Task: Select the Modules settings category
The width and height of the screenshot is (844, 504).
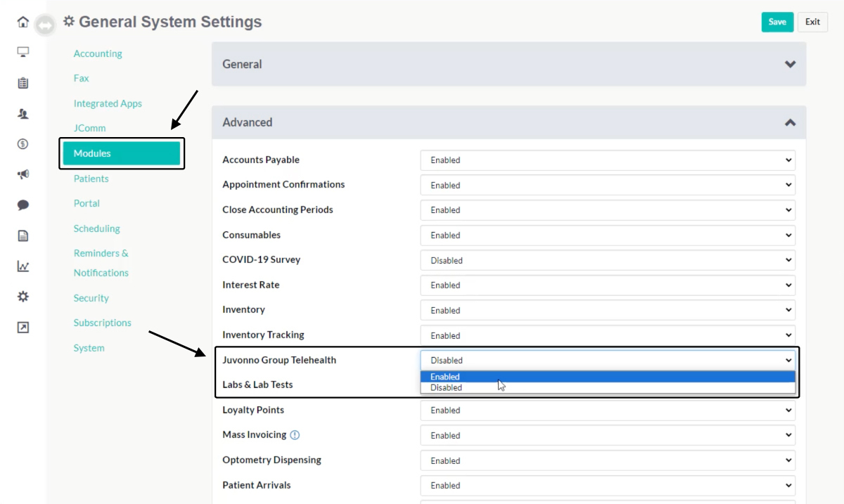Action: pyautogui.click(x=122, y=153)
